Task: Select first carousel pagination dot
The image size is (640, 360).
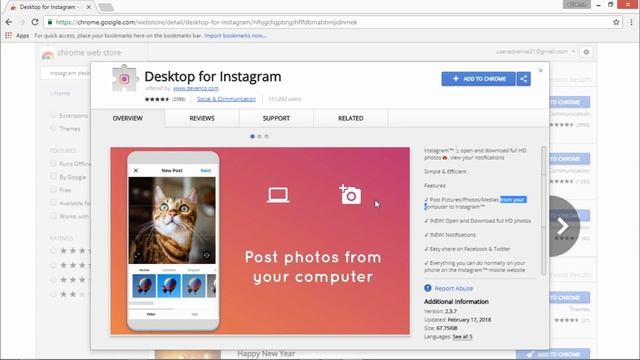Action: click(x=252, y=136)
